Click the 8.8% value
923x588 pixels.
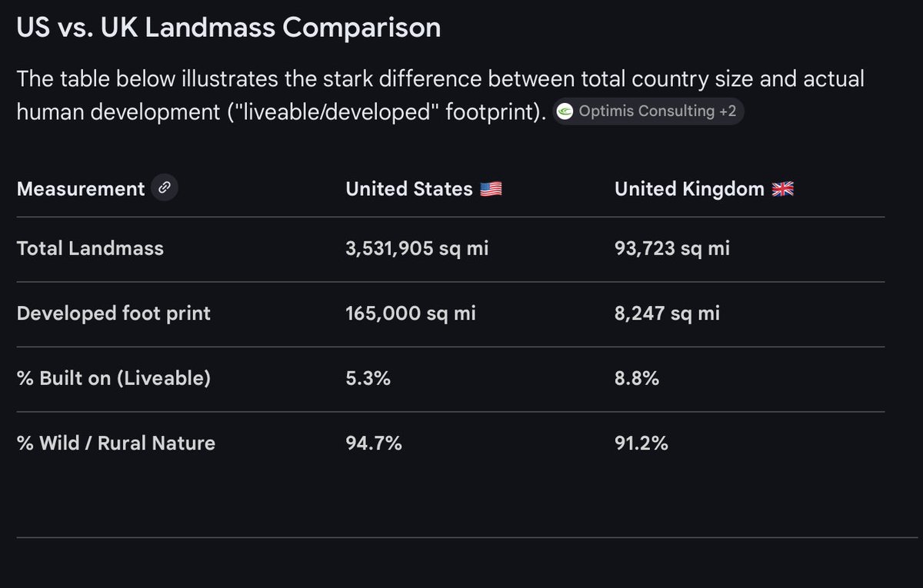637,378
